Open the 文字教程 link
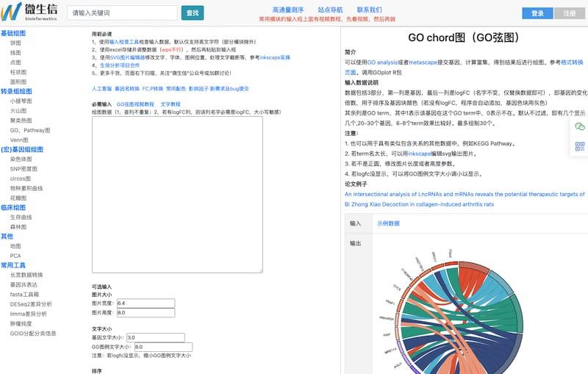This screenshot has width=588, height=374. click(x=171, y=104)
